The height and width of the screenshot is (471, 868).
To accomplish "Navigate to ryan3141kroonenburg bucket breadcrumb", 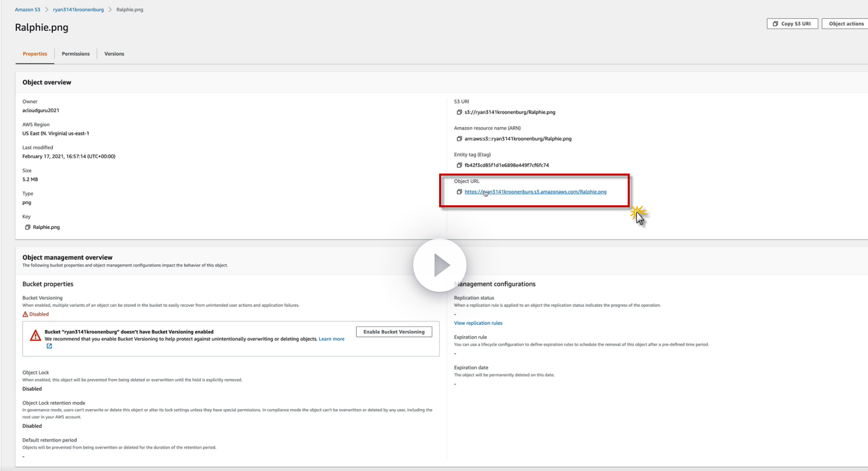I will [x=78, y=10].
